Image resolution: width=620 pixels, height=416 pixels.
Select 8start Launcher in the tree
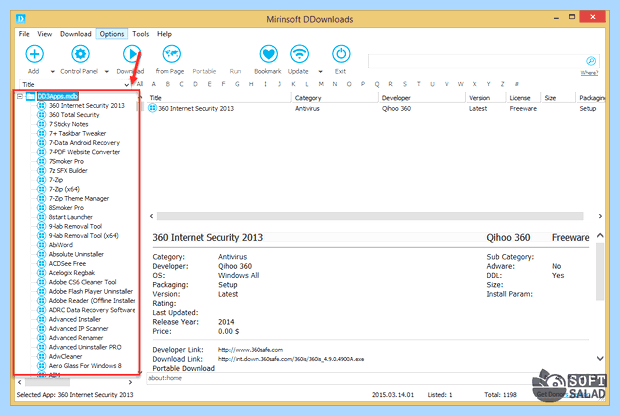(70, 217)
